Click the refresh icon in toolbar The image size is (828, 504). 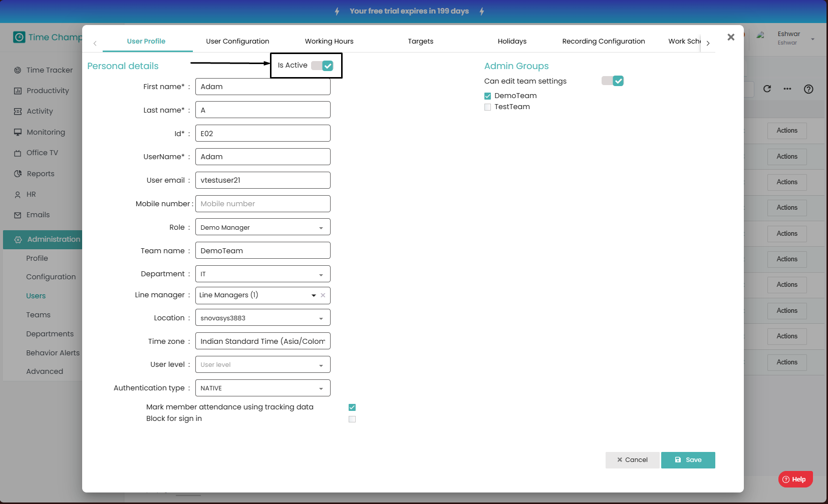click(x=767, y=89)
